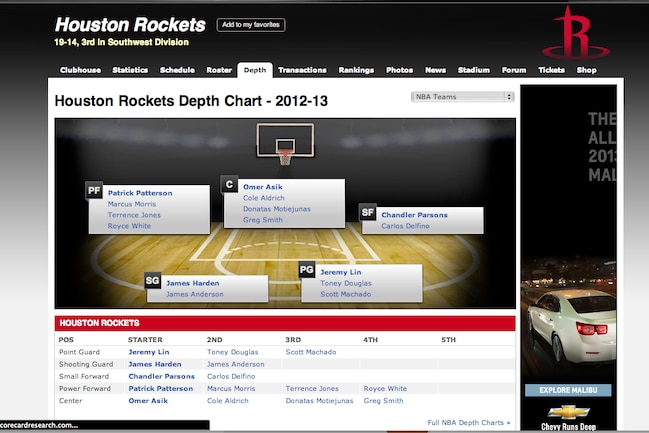The height and width of the screenshot is (433, 649).
Task: Click the C position badge on the court
Action: pos(229,184)
